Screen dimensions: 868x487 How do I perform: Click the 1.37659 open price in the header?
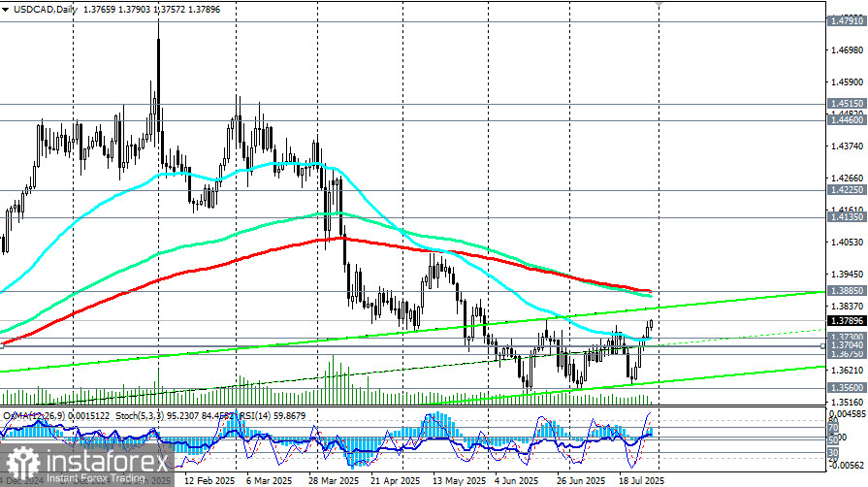[100, 10]
